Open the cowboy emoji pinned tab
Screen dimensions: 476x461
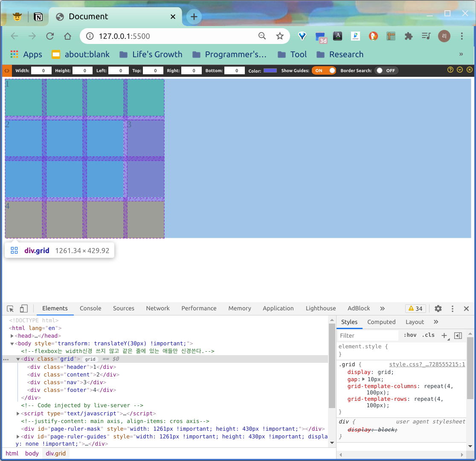[17, 16]
